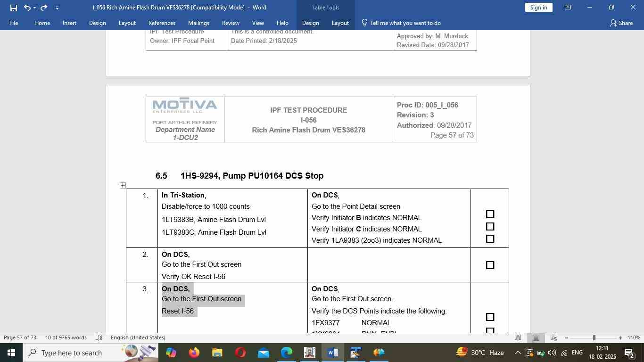Zoom out with the minus button

pyautogui.click(x=566, y=337)
